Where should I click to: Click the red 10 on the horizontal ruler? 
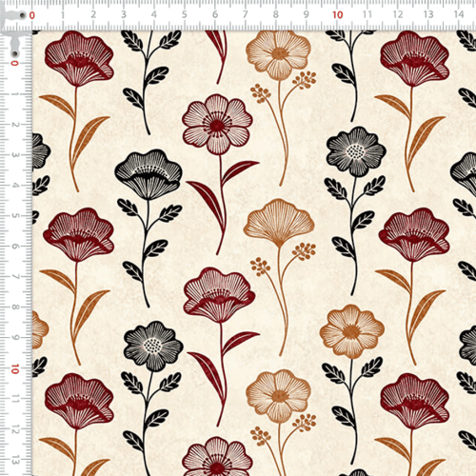point(338,14)
